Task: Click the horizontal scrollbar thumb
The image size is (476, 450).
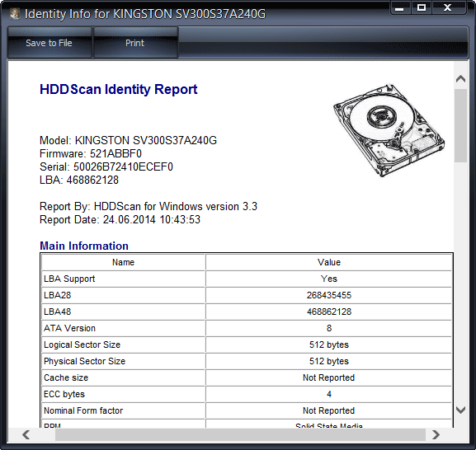Action: 240,434
